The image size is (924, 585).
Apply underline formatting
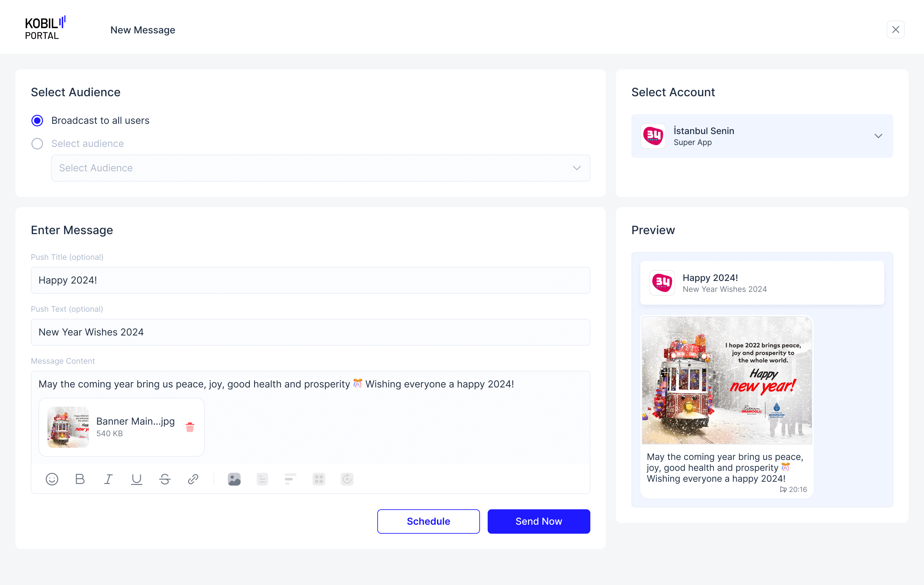tap(137, 479)
